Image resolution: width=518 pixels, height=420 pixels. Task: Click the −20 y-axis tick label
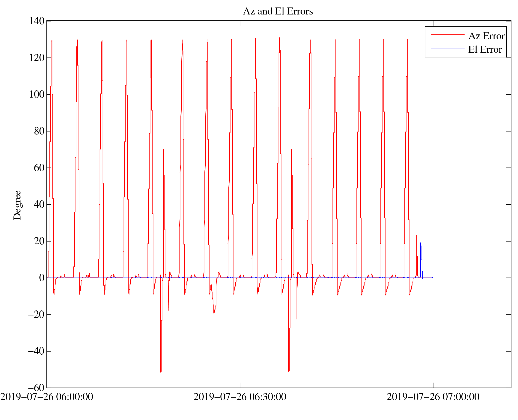coord(36,314)
